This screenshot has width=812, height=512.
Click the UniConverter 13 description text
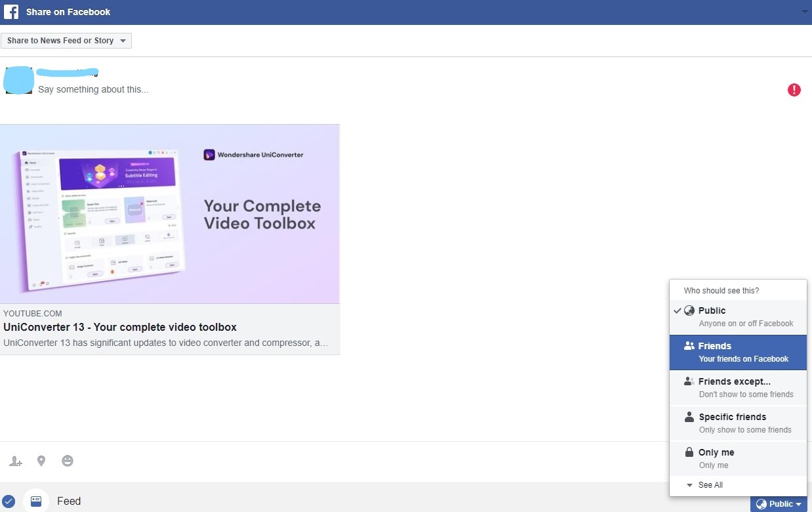pos(166,343)
